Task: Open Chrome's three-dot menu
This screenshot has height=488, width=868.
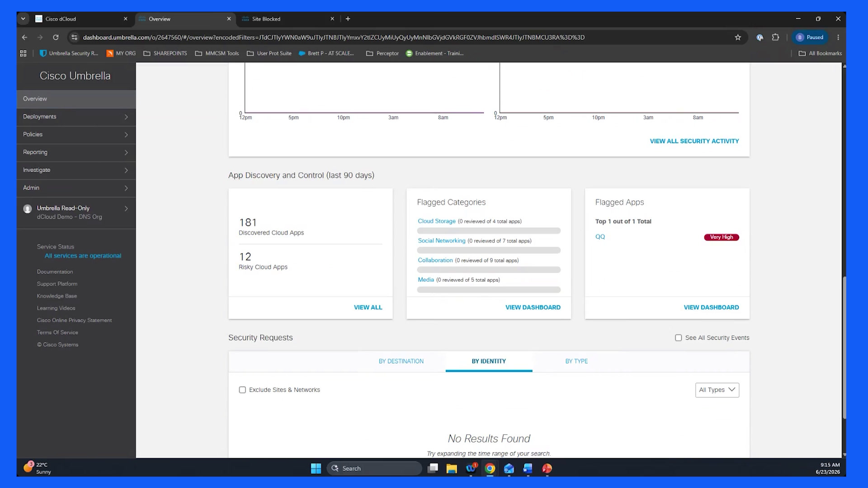Action: click(838, 38)
